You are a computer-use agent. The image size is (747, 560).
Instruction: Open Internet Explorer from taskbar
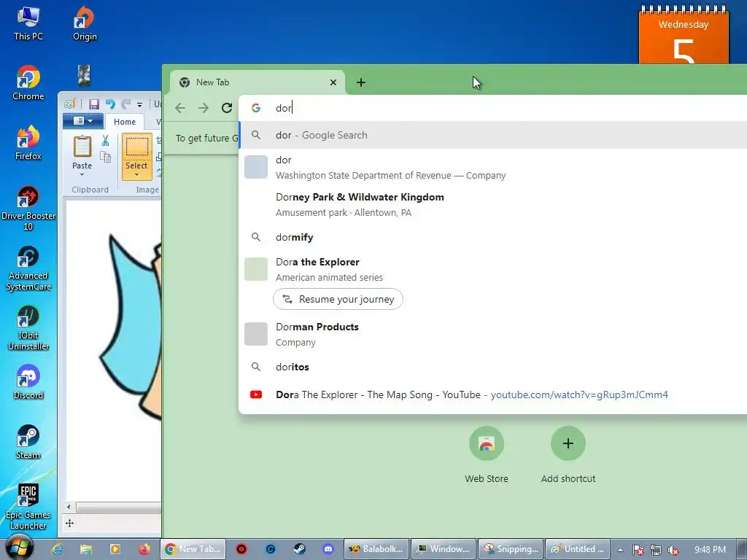coord(57,549)
